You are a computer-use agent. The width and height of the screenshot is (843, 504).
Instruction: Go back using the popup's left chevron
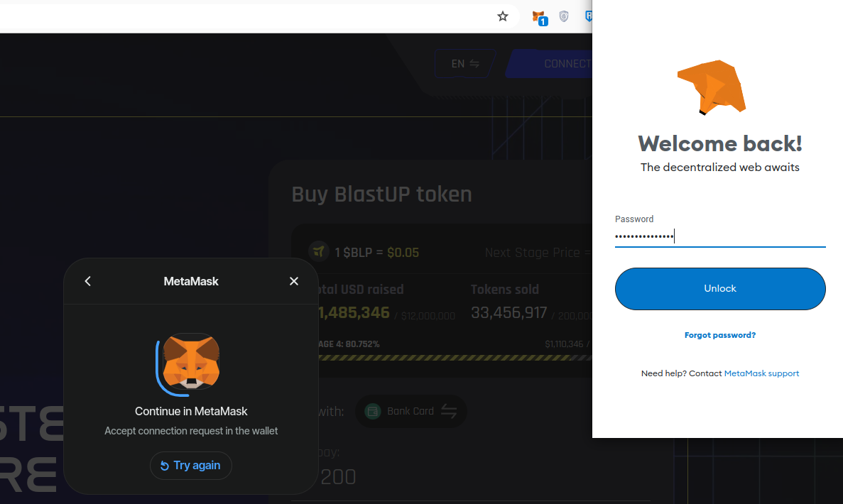(87, 280)
